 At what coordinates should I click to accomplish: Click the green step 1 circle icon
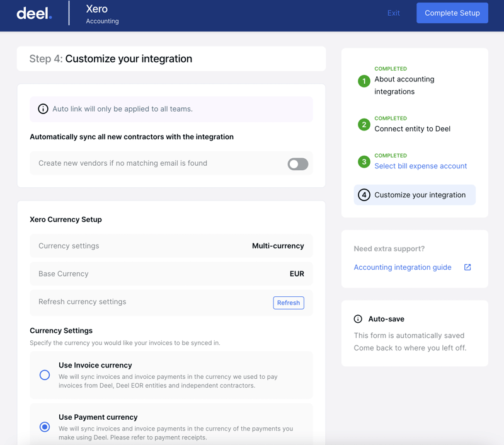tap(364, 81)
